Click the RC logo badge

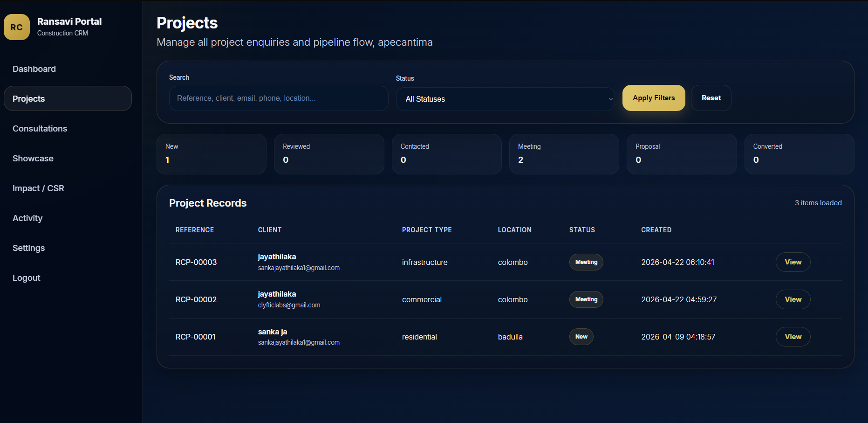point(17,27)
